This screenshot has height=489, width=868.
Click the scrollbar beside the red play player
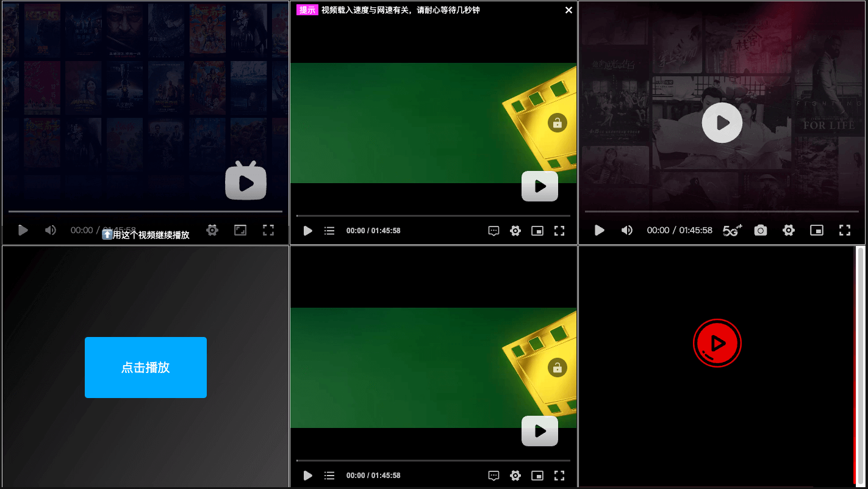860,366
